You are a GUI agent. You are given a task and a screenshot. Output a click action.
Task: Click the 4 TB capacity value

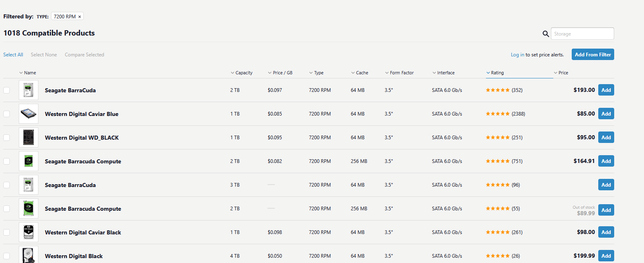235,256
